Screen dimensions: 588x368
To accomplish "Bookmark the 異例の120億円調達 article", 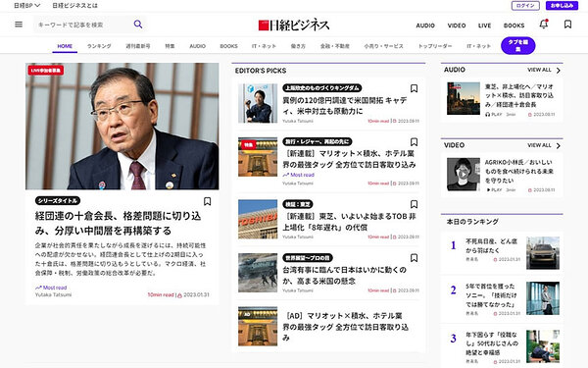I will 414,88.
